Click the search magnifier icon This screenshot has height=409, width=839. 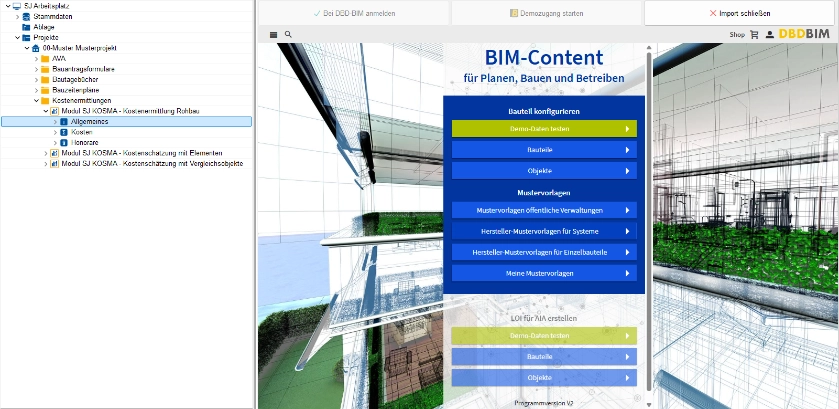coord(288,34)
